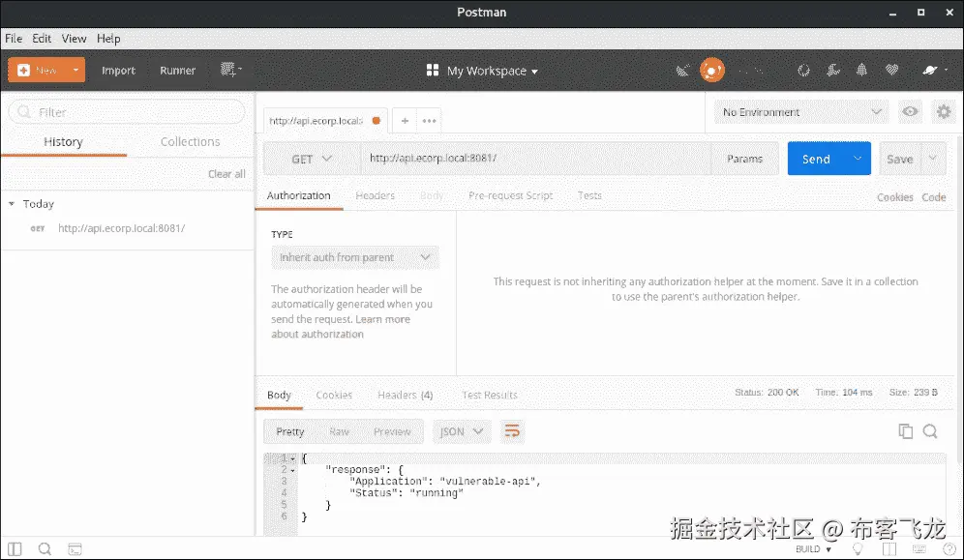Open the Params editor
964x560 pixels.
click(x=744, y=159)
